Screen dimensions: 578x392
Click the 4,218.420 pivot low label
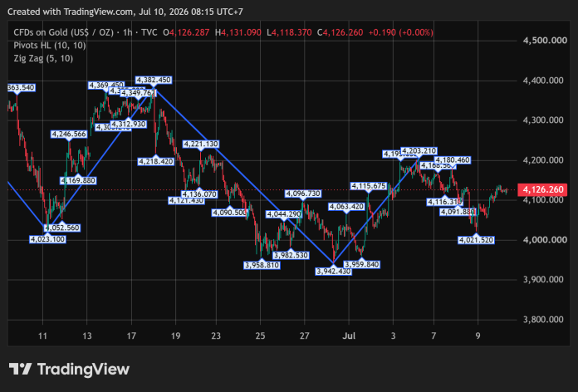point(155,161)
